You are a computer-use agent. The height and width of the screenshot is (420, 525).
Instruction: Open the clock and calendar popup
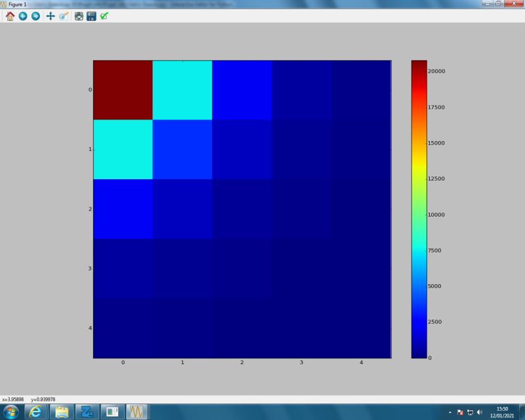pyautogui.click(x=501, y=413)
